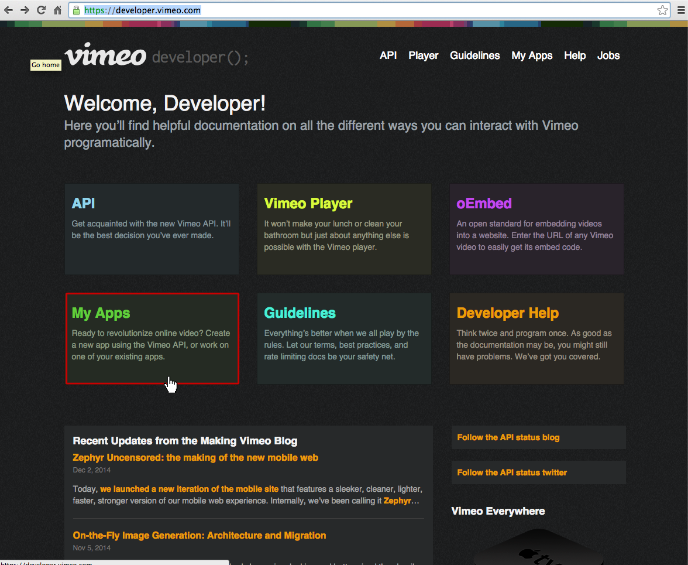Open Jobs in top navigation
Screen dimensions: 688x565
(x=609, y=56)
